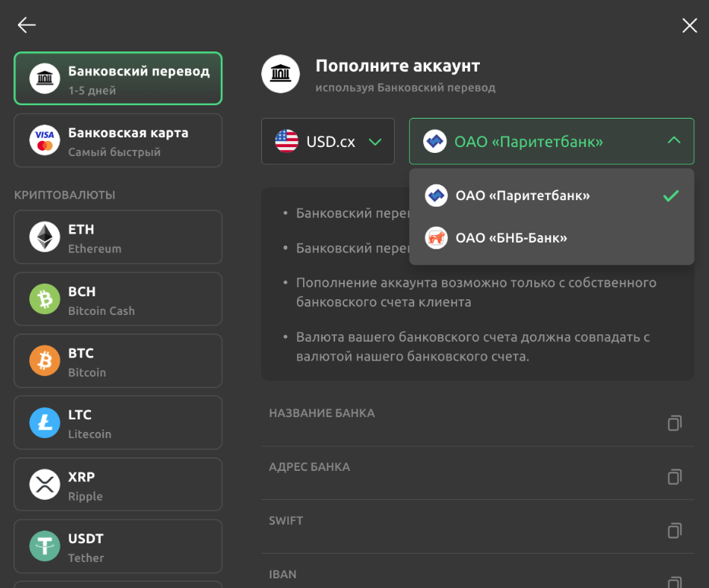This screenshot has width=709, height=588.
Task: Close the deposit dialog
Action: point(689,25)
